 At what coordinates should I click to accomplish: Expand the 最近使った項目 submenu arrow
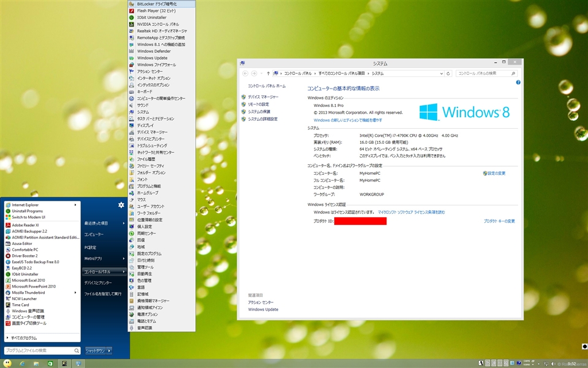point(124,224)
